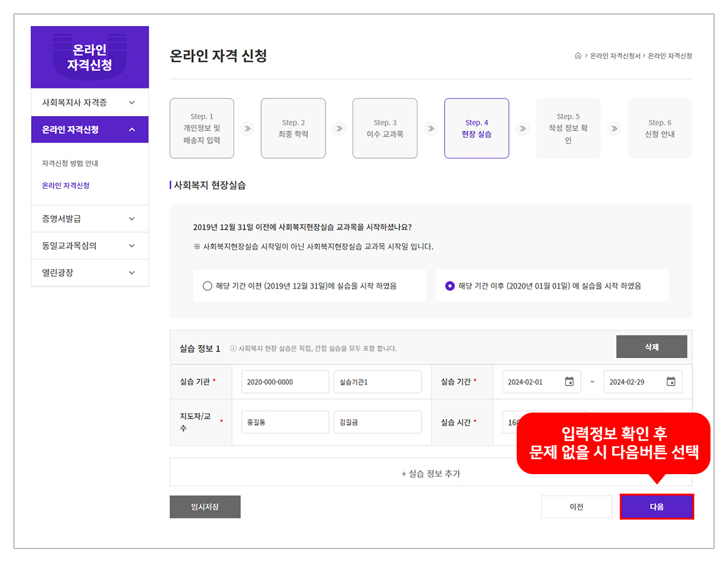Click the arrow icon after Step 4

523,128
